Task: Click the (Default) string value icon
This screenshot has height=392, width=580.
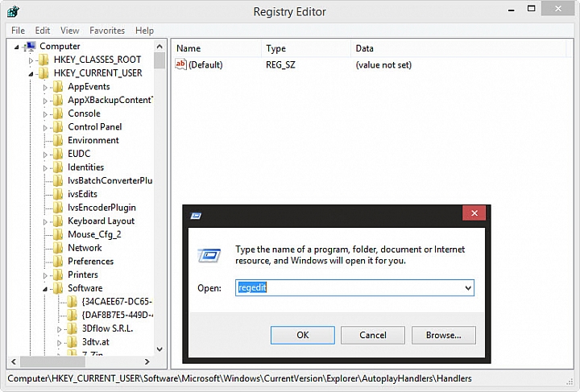Action: [x=181, y=64]
